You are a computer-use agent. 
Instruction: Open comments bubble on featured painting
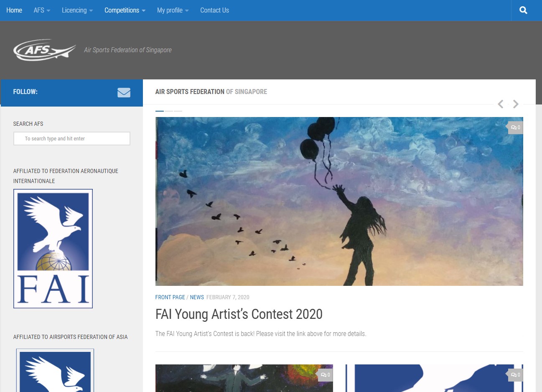tap(515, 127)
